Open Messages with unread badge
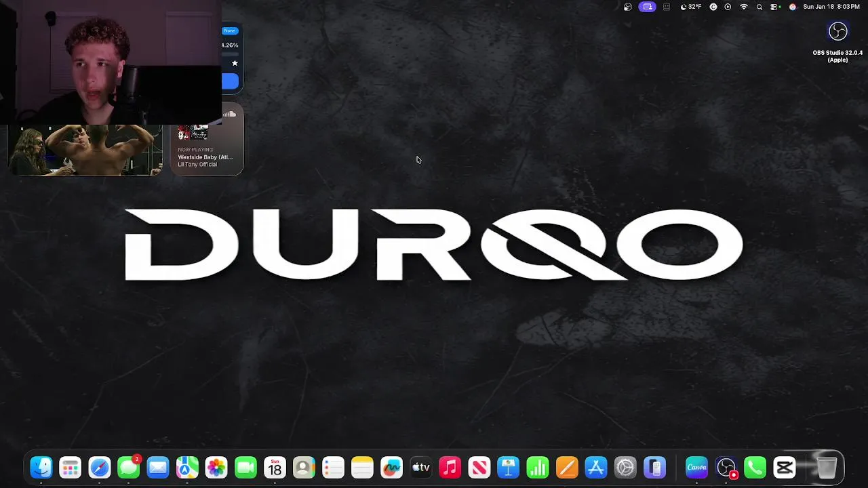 point(129,468)
